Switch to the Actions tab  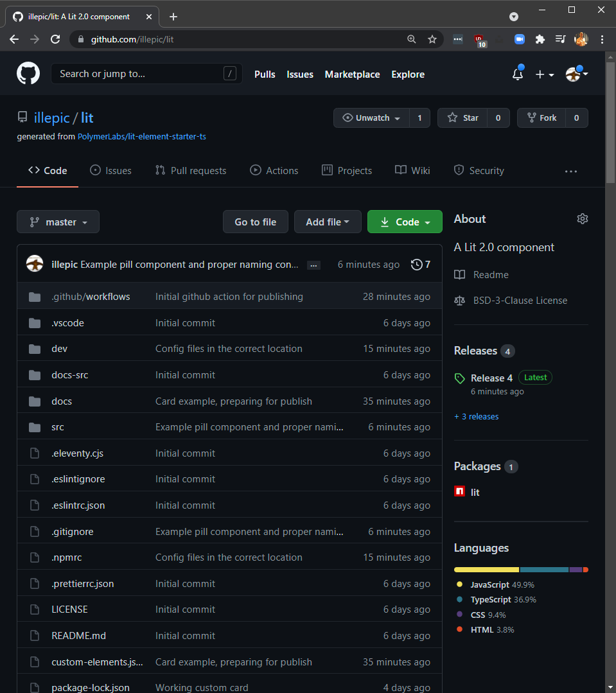[x=274, y=171]
